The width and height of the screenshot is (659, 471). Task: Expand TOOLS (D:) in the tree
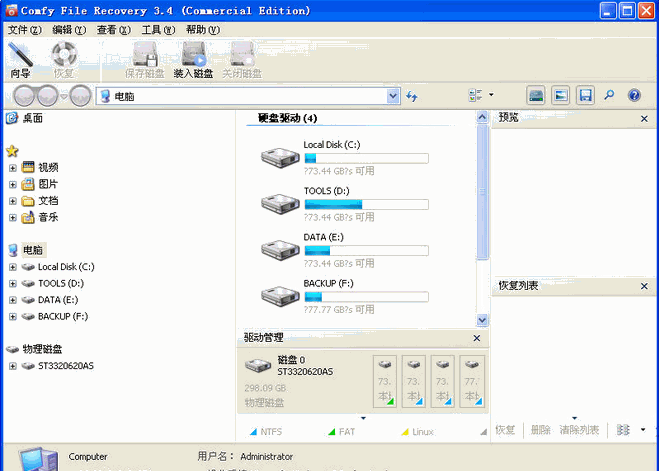coord(13,284)
